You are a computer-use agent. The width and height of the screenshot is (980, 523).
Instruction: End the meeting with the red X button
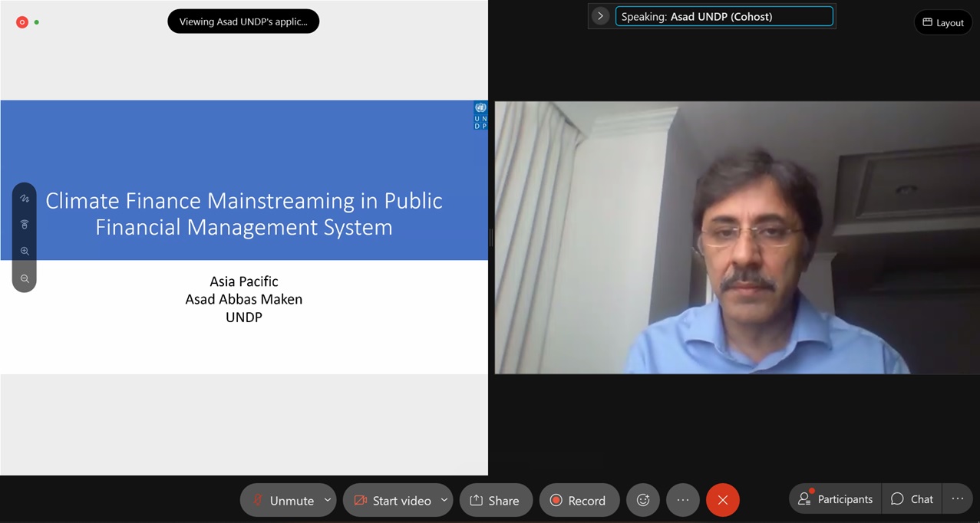[x=723, y=500]
